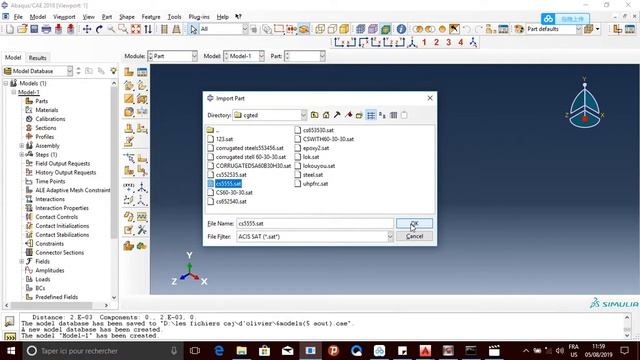Switch file view to icons mode
Viewport: 640px width, 360px height.
point(382,115)
